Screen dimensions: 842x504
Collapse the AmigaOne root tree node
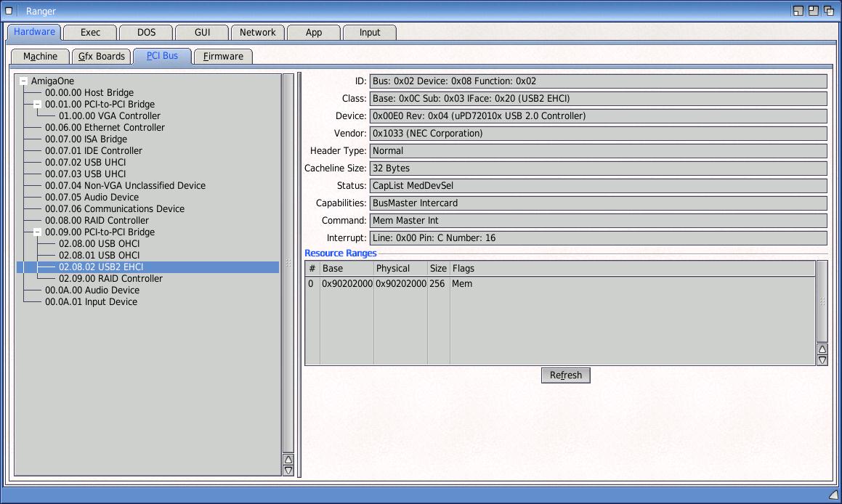[23, 81]
